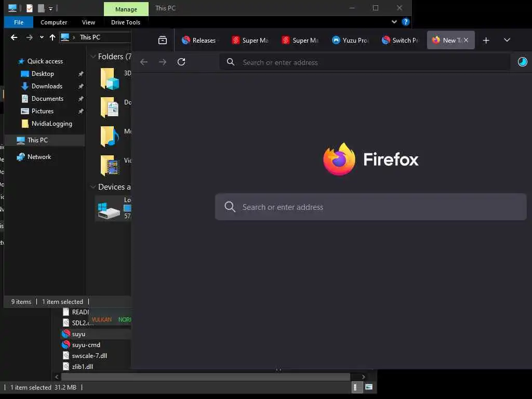Select Network in navigation pane
The width and height of the screenshot is (532, 399).
coord(39,157)
